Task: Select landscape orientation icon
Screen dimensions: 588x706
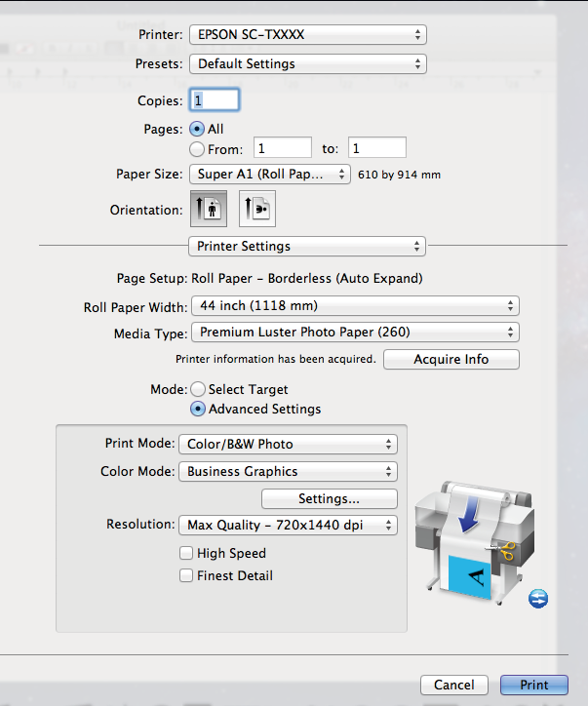Action: coord(257,209)
